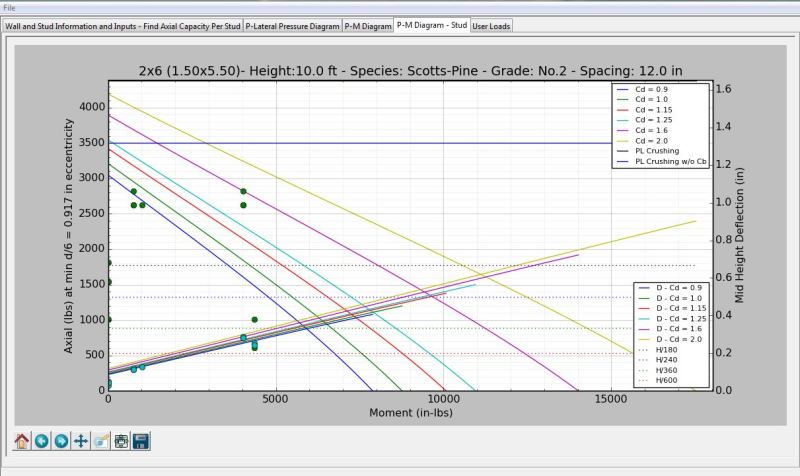Image resolution: width=800 pixels, height=476 pixels.
Task: Activate the Zoom to rectangle tool
Action: coord(101,441)
